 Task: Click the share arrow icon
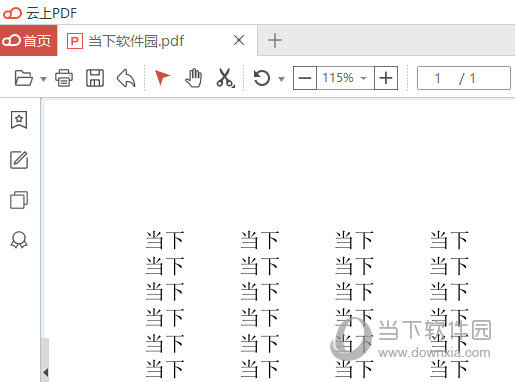126,78
